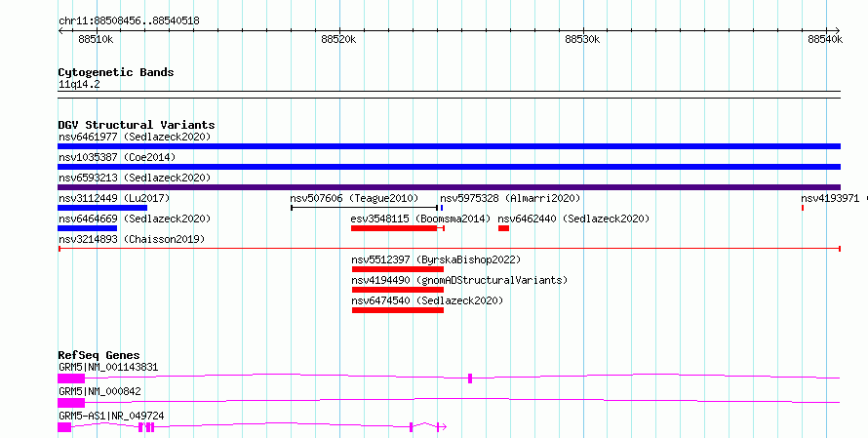Click the 88530k ruler position
The height and width of the screenshot is (438, 868).
582,39
